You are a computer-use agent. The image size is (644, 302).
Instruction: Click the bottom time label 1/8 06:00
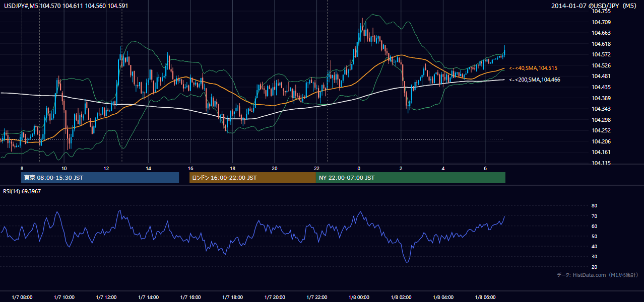click(485, 297)
